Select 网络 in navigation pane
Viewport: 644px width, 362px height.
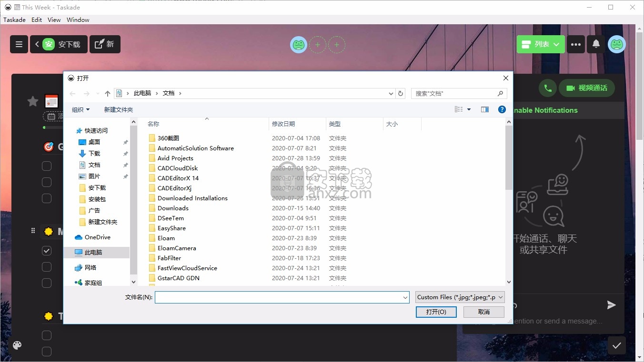(91, 267)
